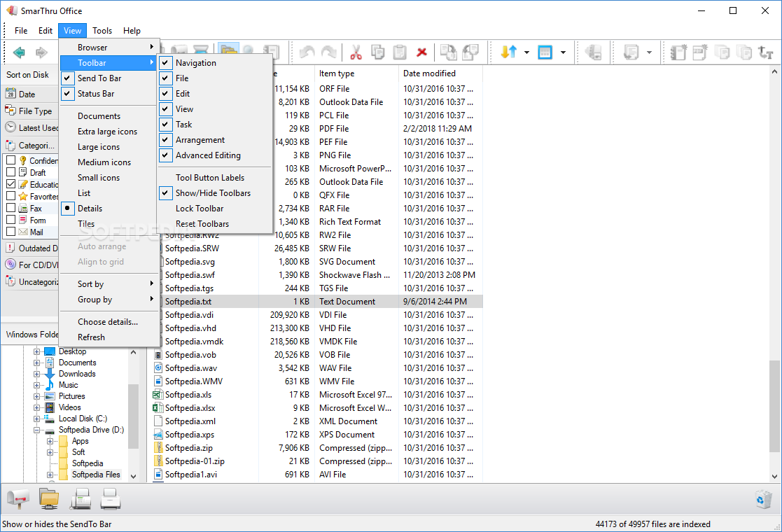Screen dimensions: 782x532
Task: Select Reset Toolbars option
Action: [x=215, y=224]
